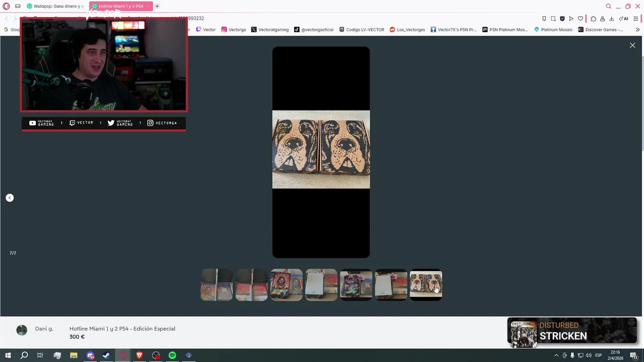Screen dimensions: 644x362
Task: Click the pin icon in address bar
Action: point(544,19)
